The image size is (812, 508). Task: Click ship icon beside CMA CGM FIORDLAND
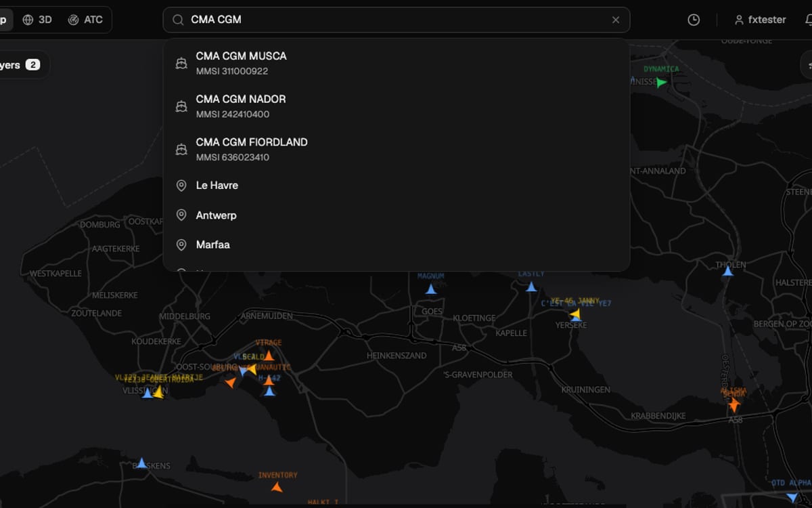[181, 149]
